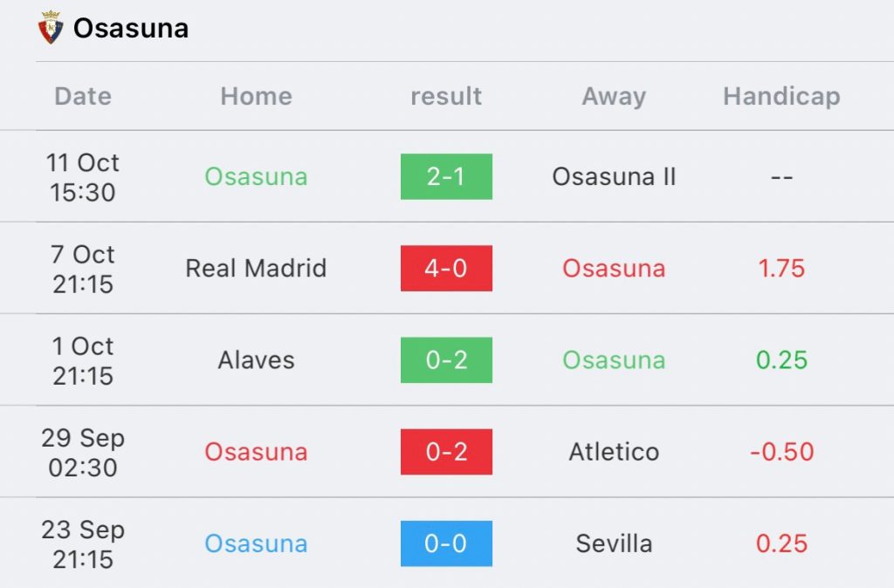
Task: Open the Osasuna team title
Action: (x=131, y=28)
